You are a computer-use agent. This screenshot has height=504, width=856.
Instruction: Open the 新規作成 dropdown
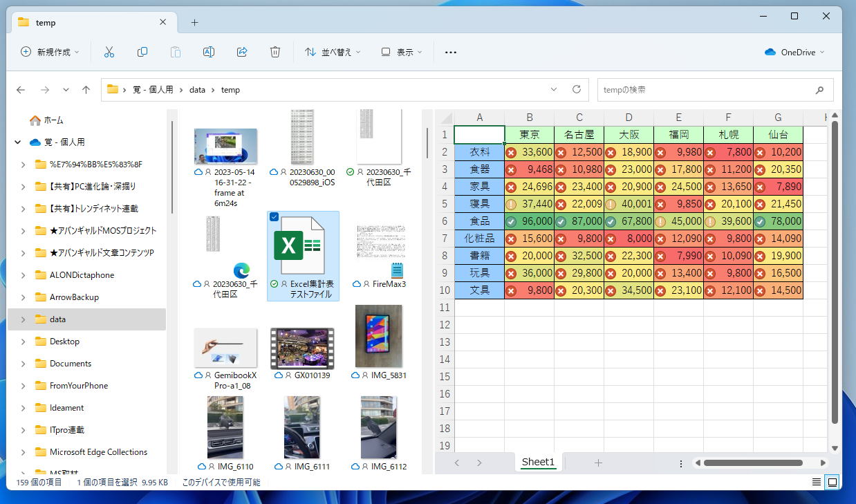50,52
